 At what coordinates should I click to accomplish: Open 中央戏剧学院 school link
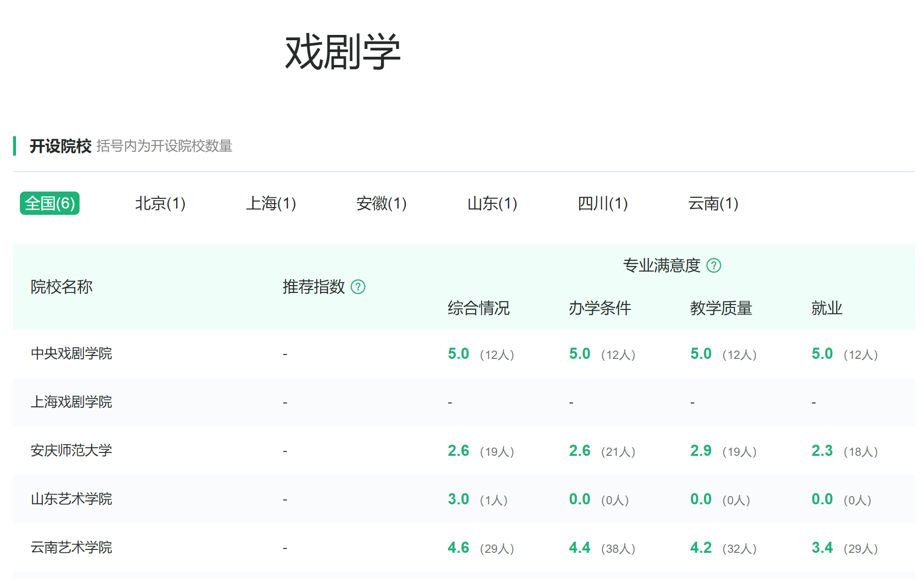coord(71,354)
